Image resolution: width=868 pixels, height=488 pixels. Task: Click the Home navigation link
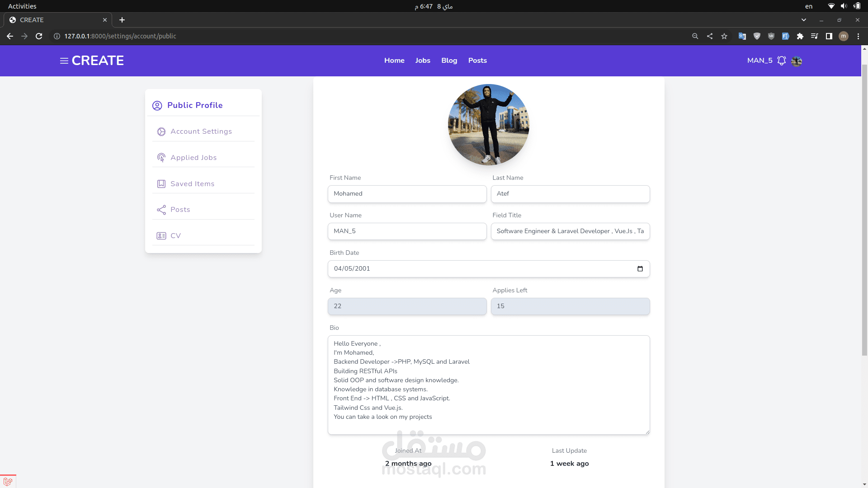pos(394,61)
